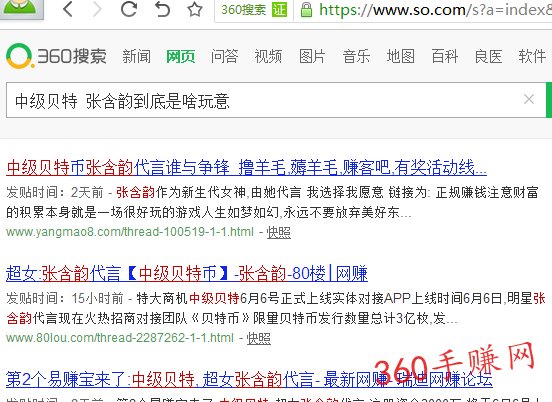This screenshot has width=552, height=402.
Task: Click the 360搜索 logo
Action: coord(56,56)
